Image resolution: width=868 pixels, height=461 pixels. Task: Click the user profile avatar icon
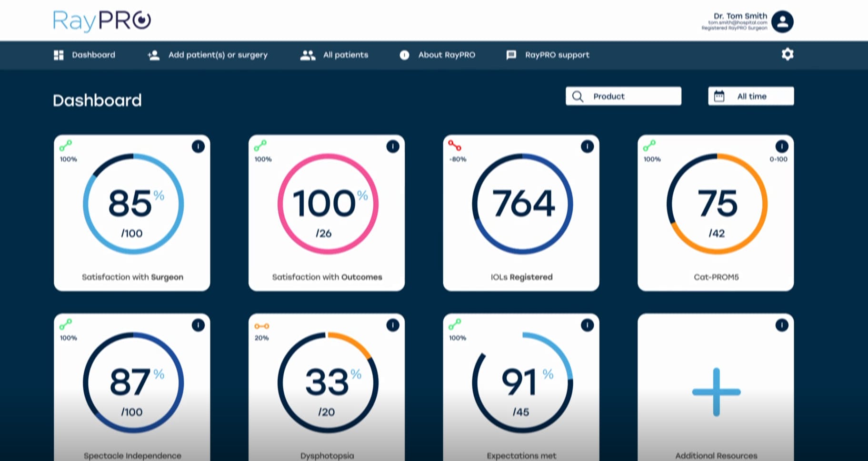[782, 21]
